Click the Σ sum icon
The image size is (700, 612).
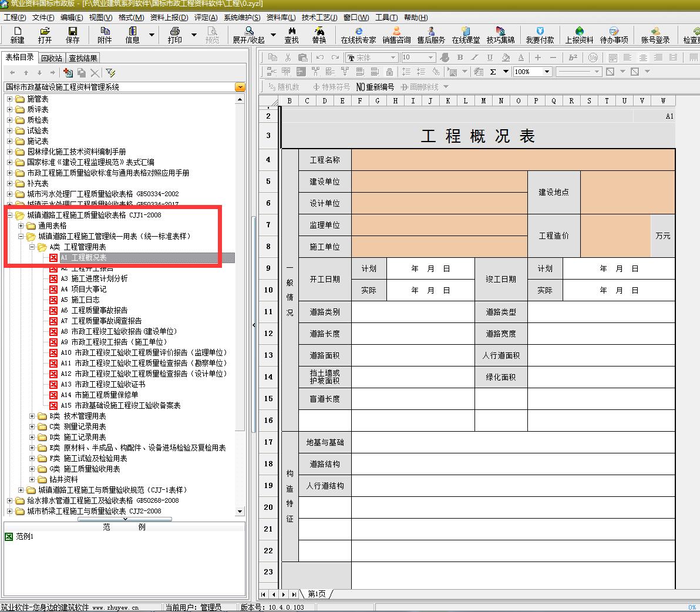pyautogui.click(x=493, y=72)
